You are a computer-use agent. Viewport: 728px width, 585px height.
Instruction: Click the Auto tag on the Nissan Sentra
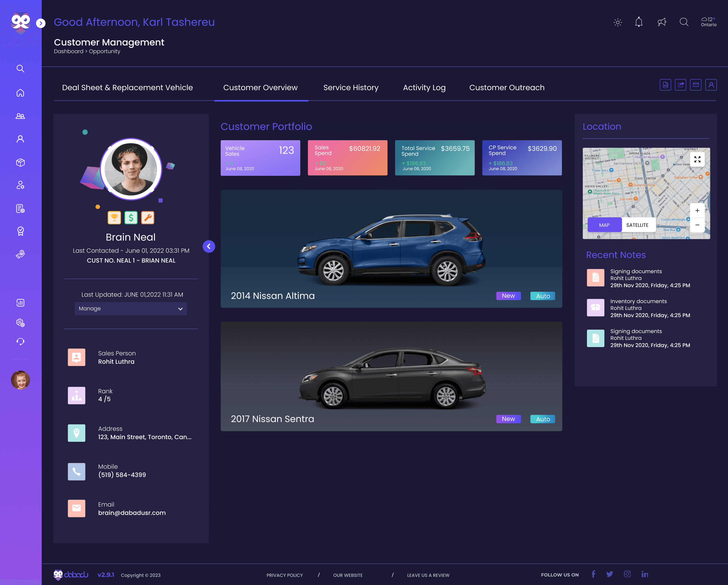(543, 419)
